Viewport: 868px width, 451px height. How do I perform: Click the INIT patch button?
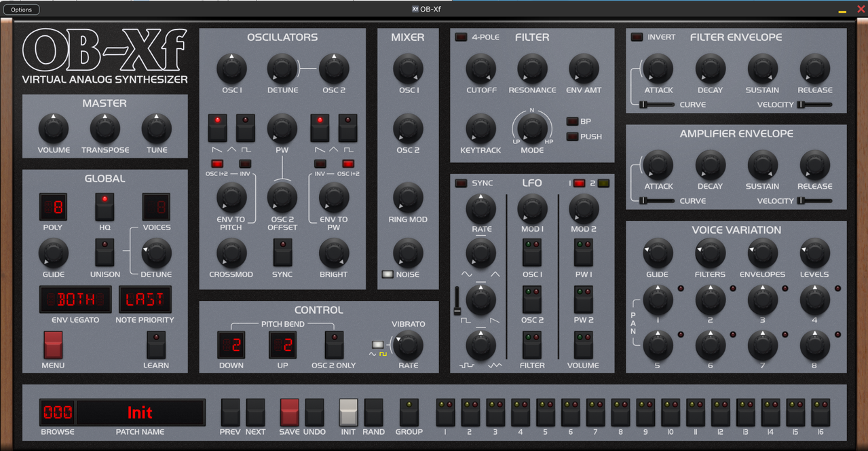point(349,412)
